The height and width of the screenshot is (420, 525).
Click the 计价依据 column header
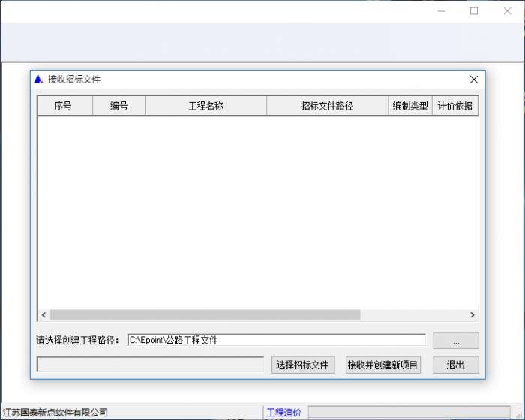pos(455,106)
